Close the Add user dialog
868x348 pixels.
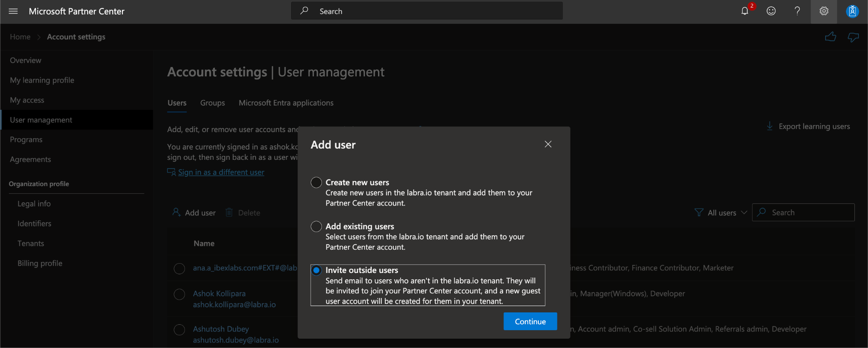click(x=548, y=144)
